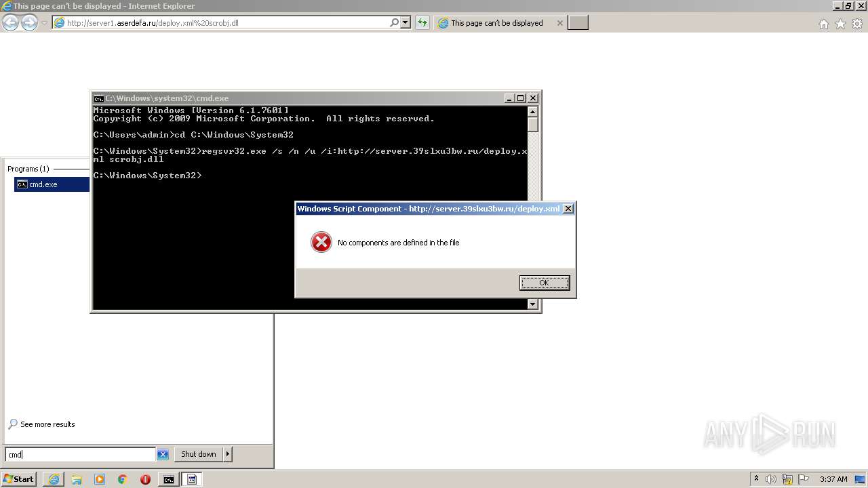Open Opera browser from the taskbar

(145, 479)
